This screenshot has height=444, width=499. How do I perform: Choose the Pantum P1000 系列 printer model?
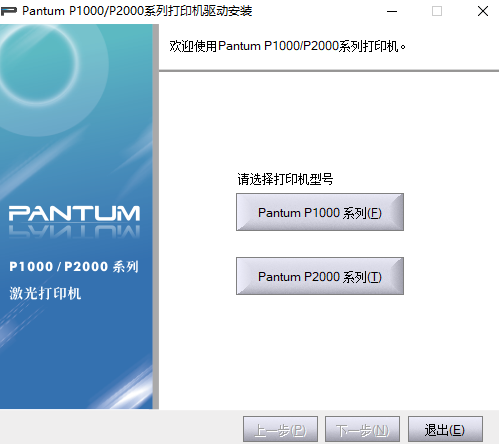tap(320, 212)
